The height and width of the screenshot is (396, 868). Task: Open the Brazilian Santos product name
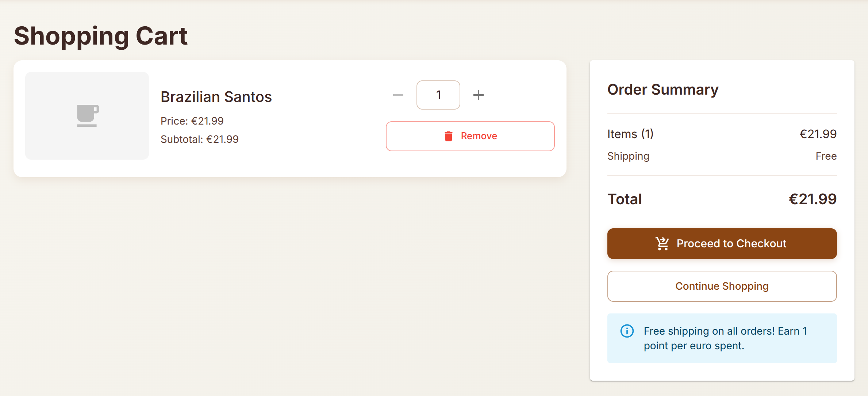coord(216,97)
